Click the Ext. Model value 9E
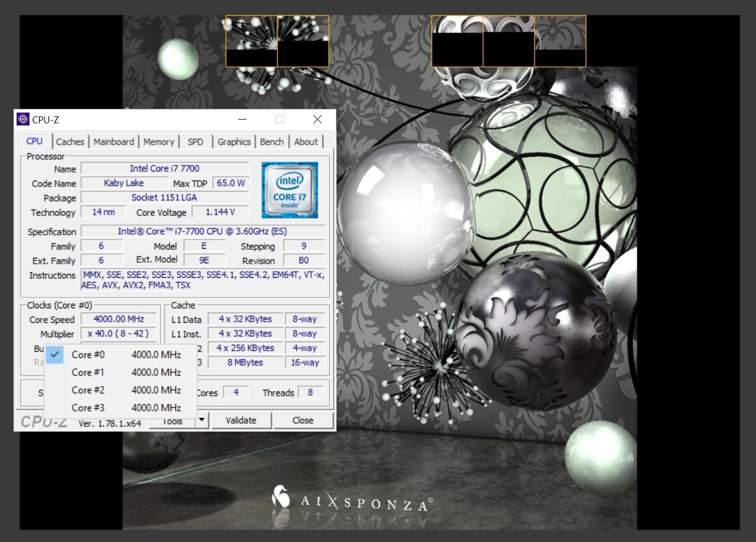This screenshot has width=756, height=542. coord(204,260)
